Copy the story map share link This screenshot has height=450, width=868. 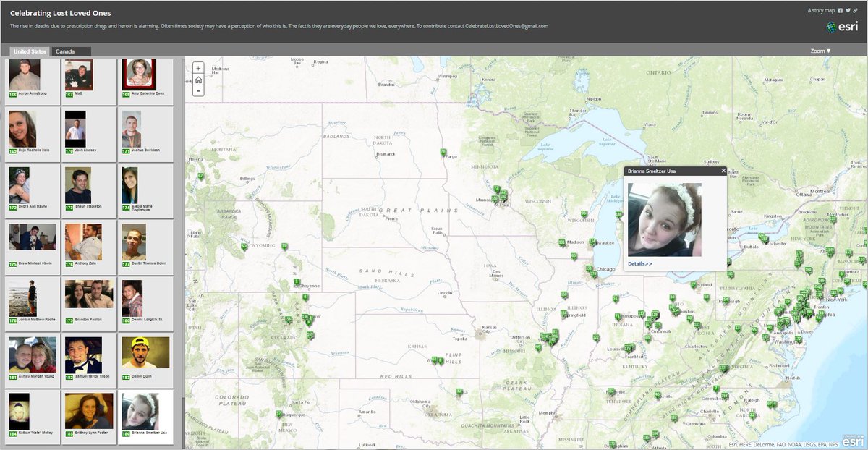854,11
